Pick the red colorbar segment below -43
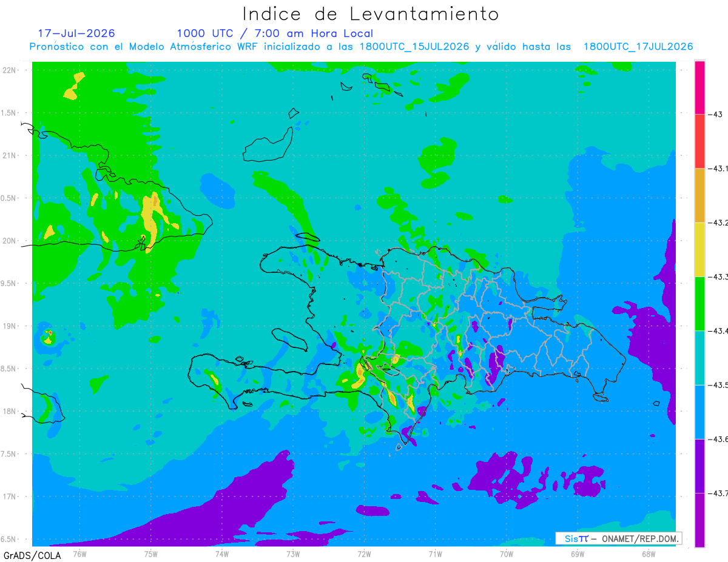 699,141
